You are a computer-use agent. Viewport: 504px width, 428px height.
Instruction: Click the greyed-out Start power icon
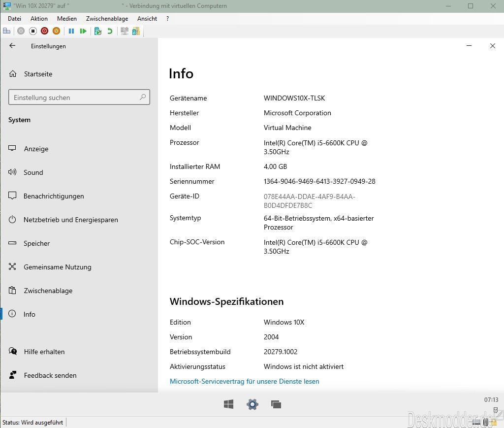(21, 31)
